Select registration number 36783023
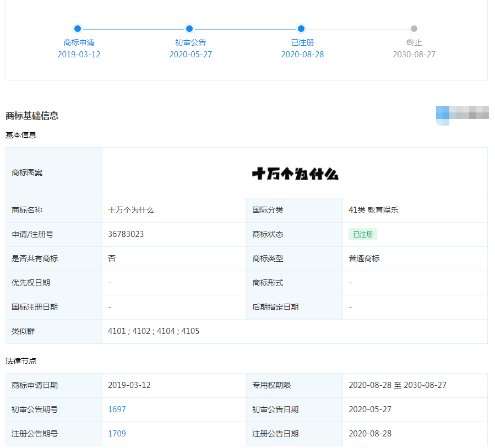Viewport: 495px width, 448px height. click(x=126, y=234)
